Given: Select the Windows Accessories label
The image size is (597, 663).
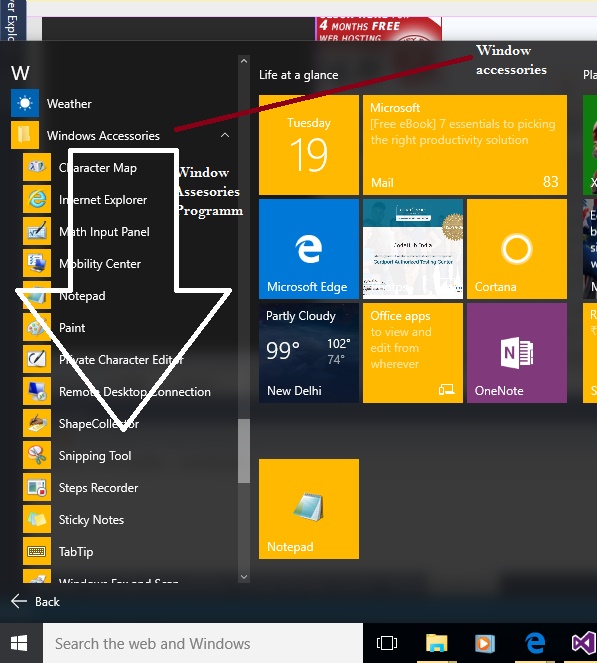Looking at the screenshot, I should tap(103, 136).
